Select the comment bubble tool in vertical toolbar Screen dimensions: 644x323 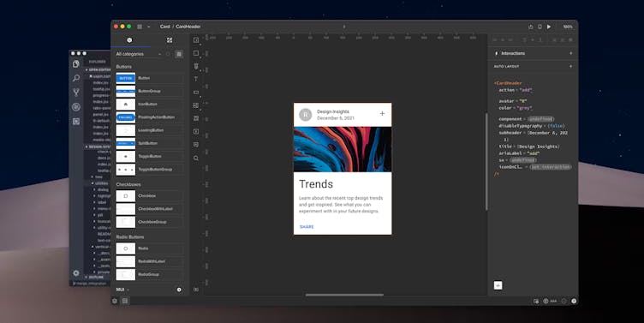(x=196, y=145)
